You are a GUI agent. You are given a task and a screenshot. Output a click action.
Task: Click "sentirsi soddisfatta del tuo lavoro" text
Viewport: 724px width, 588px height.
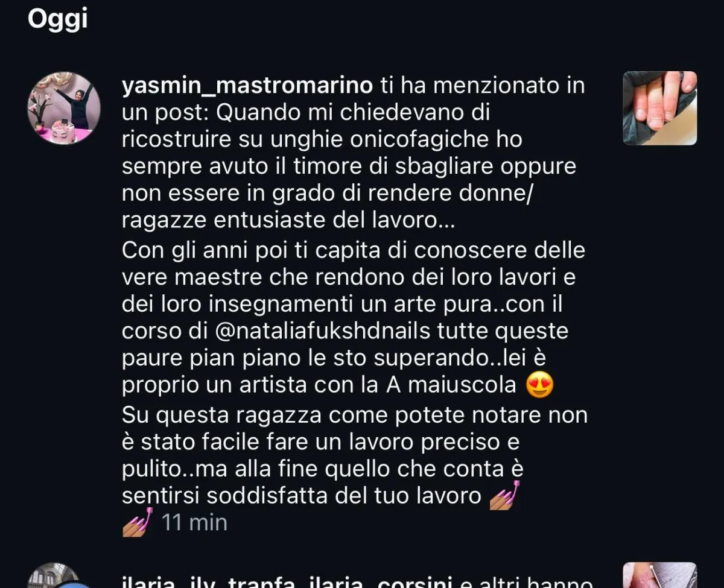(301, 496)
